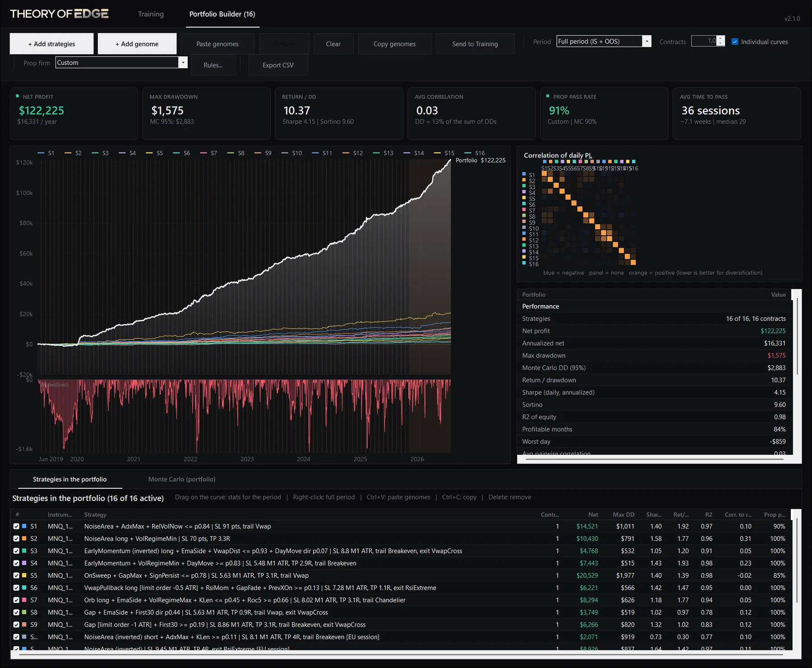Click the Portfolio panel vertical scrollbar
This screenshot has width=812, height=668.
[x=797, y=336]
